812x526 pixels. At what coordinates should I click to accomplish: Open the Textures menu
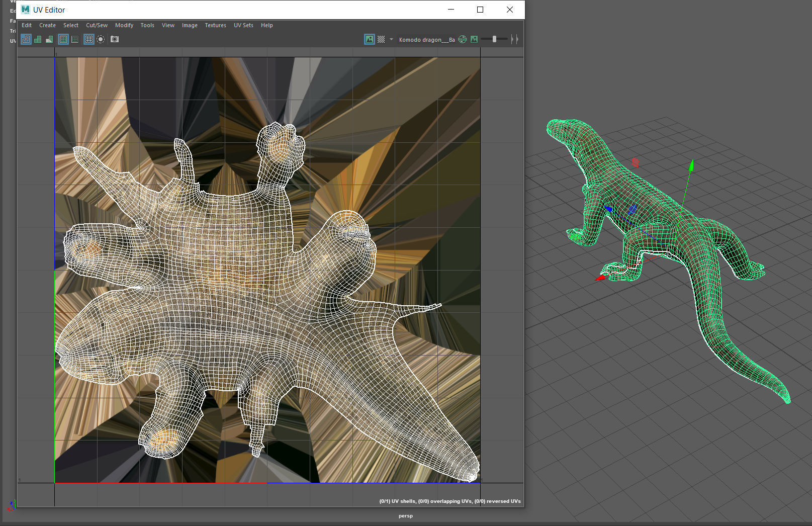pyautogui.click(x=215, y=25)
